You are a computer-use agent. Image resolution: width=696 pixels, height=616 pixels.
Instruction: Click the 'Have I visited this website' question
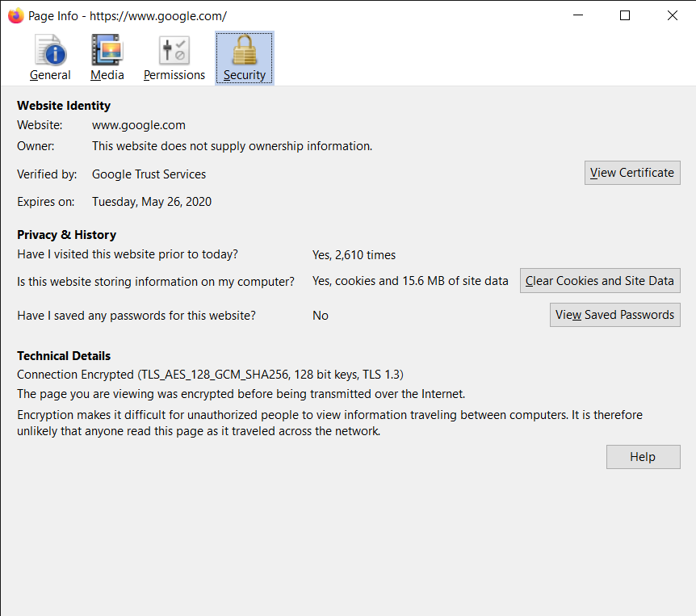pyautogui.click(x=128, y=254)
